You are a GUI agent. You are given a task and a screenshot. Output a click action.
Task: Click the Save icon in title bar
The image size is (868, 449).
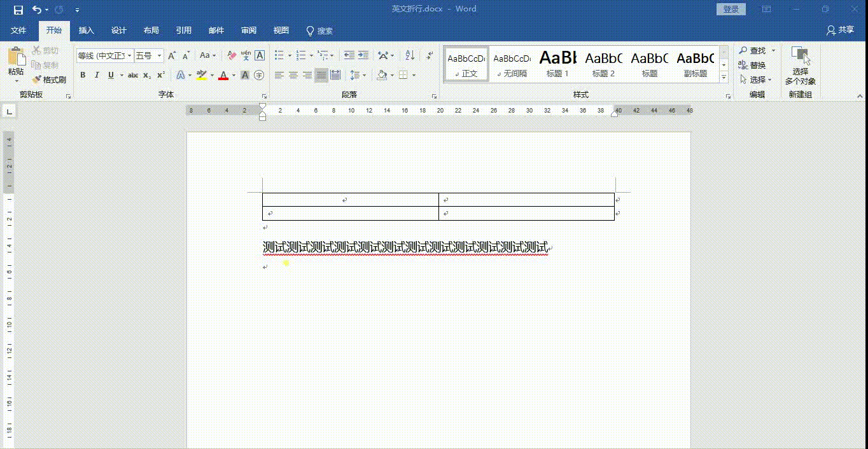[18, 10]
